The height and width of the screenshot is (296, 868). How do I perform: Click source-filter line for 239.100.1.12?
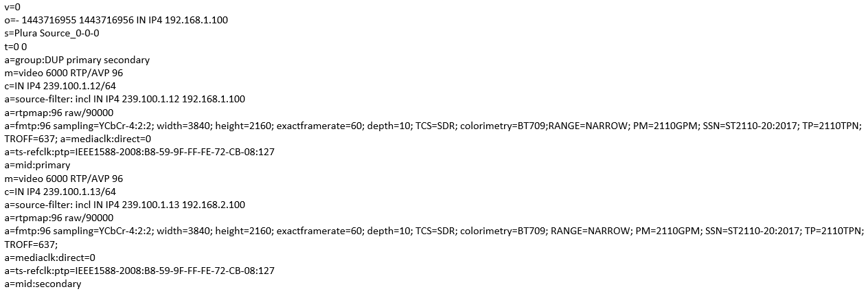pos(124,100)
